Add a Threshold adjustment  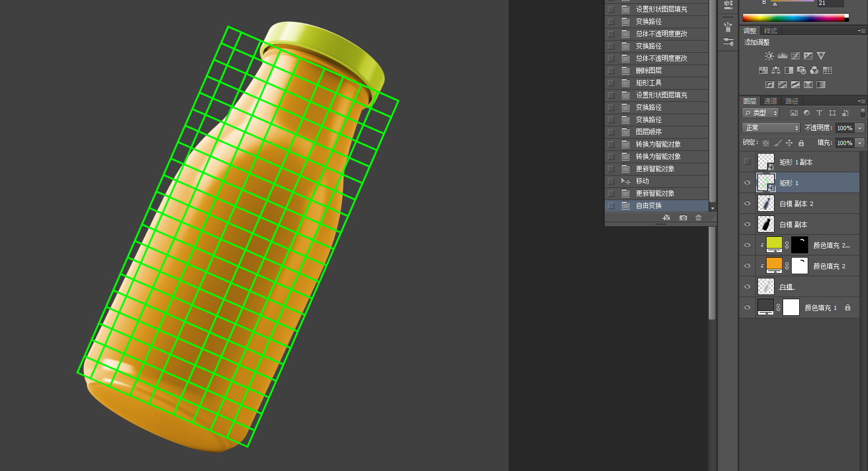(x=795, y=84)
